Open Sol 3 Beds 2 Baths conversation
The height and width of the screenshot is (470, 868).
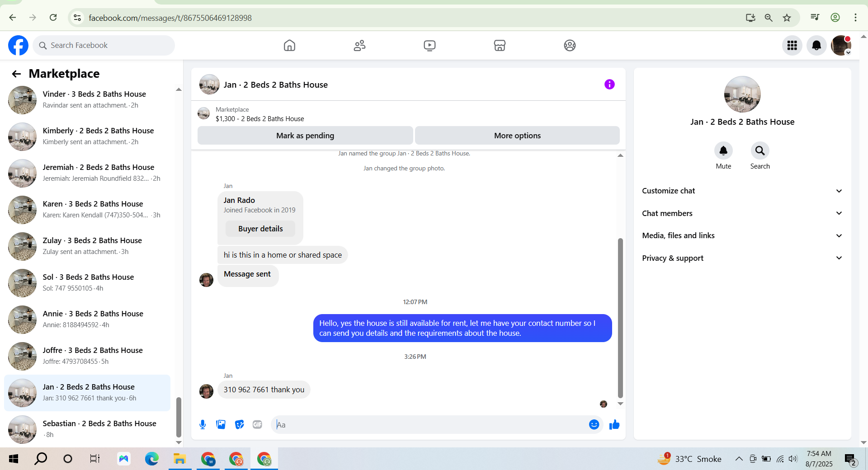(87, 282)
